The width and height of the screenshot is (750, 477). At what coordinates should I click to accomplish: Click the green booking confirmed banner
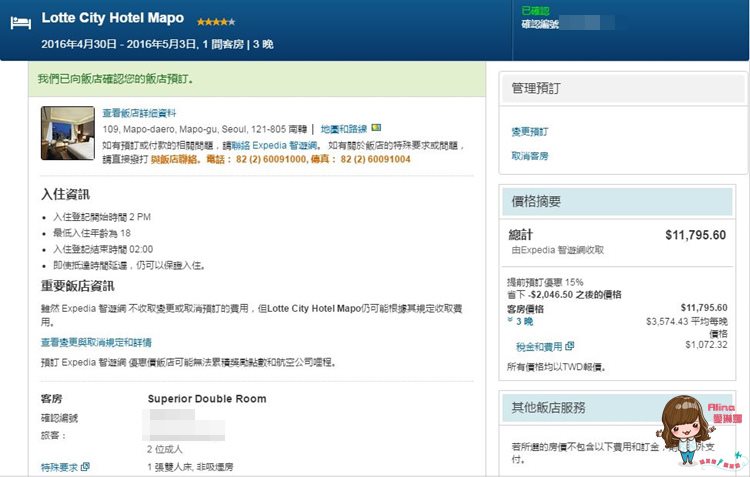tap(257, 79)
